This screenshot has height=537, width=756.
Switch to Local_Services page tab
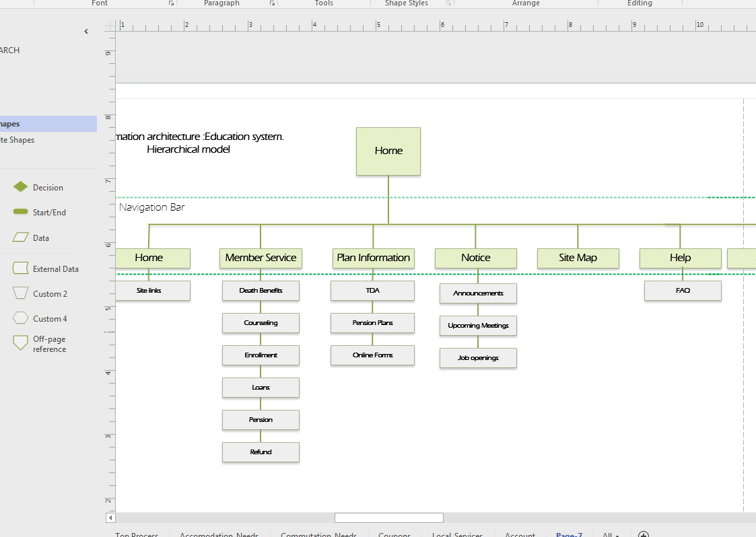coord(457,534)
